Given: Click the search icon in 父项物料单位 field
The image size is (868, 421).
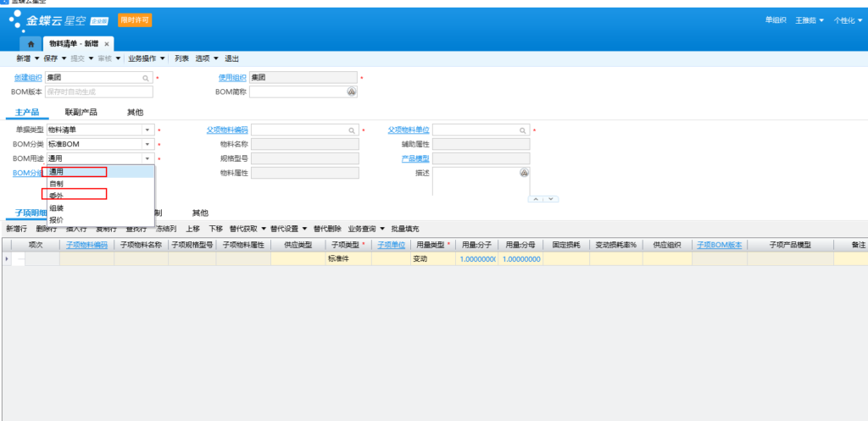Looking at the screenshot, I should click(522, 130).
